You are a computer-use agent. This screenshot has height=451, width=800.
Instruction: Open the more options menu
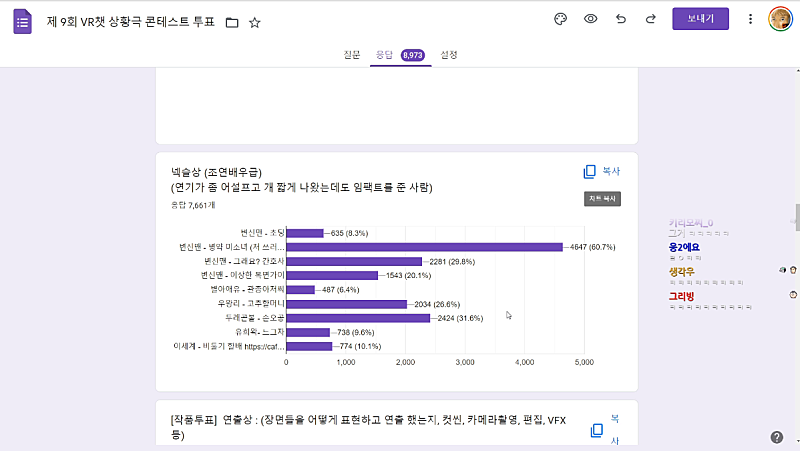751,19
